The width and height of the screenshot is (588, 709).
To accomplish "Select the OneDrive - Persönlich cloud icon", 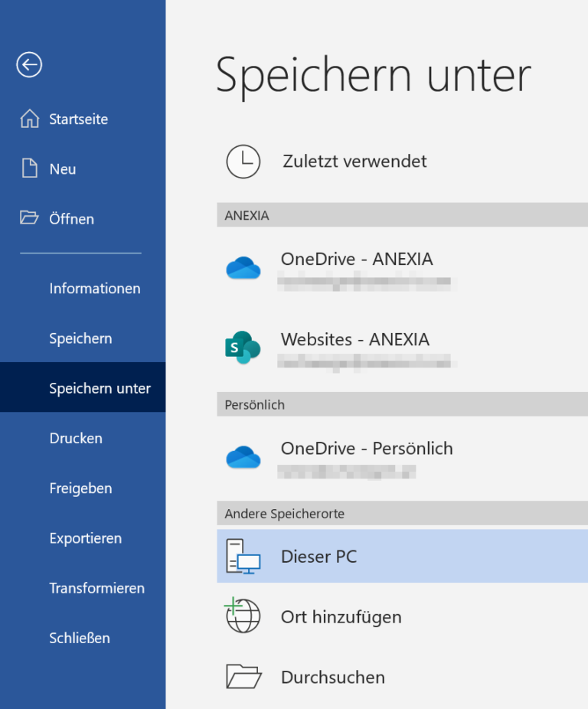I will [x=243, y=459].
